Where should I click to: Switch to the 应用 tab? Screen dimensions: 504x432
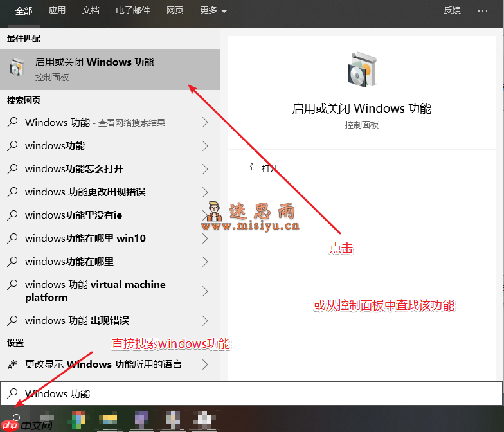click(57, 10)
